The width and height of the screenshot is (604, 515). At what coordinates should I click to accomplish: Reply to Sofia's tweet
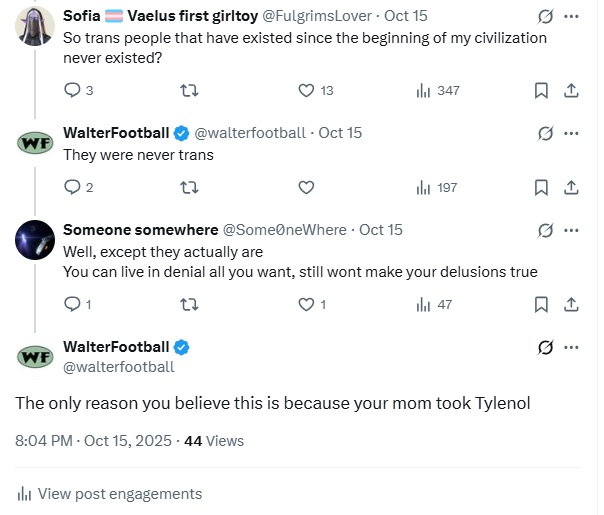tap(72, 91)
